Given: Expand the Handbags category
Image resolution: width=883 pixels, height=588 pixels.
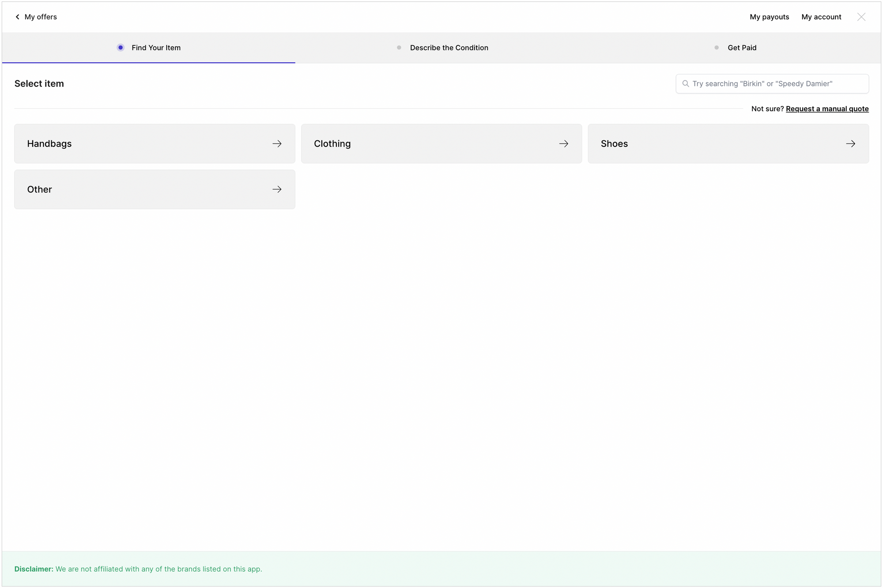Looking at the screenshot, I should [155, 143].
